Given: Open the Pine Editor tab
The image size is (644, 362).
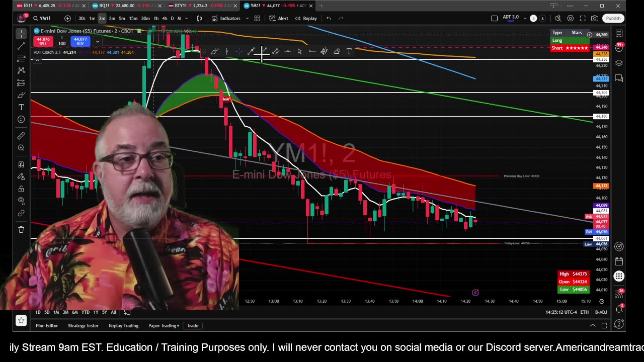Looking at the screenshot, I should (x=47, y=326).
